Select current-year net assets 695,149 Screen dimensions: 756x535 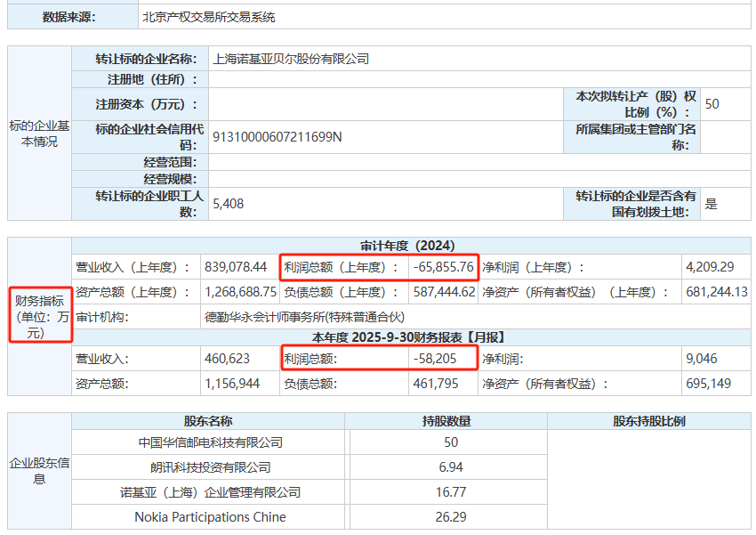709,384
